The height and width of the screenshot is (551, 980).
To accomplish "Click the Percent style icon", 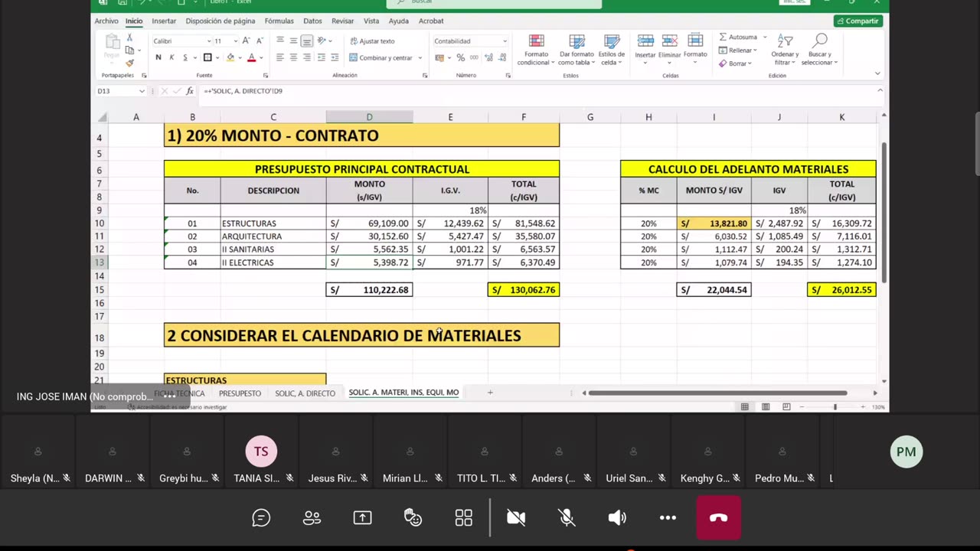I will 460,57.
